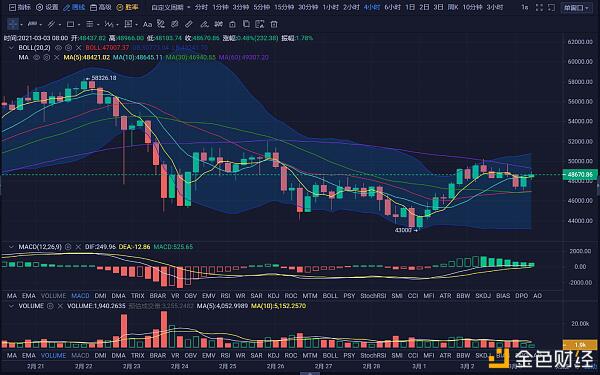Remove the MA indicator with X
The height and width of the screenshot is (375, 600).
click(57, 57)
